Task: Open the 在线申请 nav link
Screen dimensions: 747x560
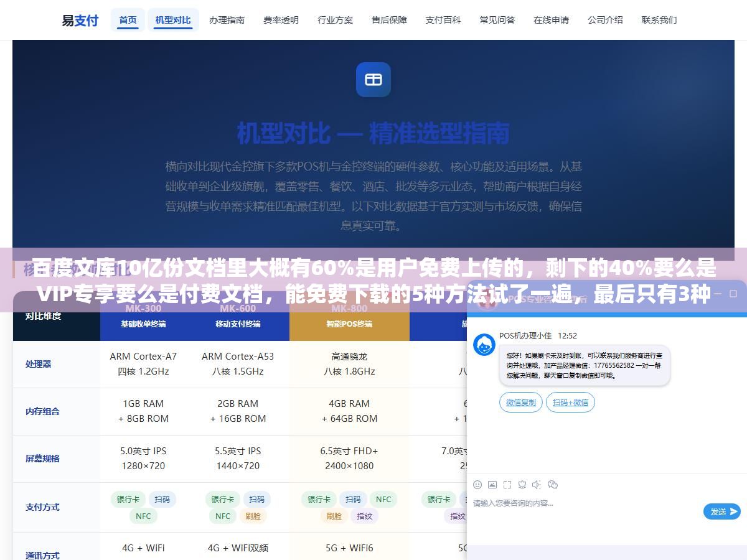Action: [x=551, y=20]
